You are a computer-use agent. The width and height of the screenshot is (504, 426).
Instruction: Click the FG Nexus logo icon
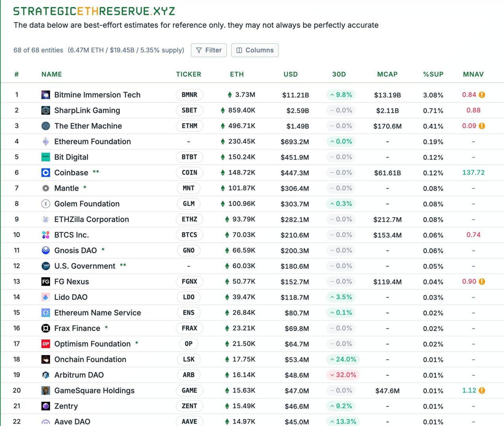pyautogui.click(x=46, y=282)
